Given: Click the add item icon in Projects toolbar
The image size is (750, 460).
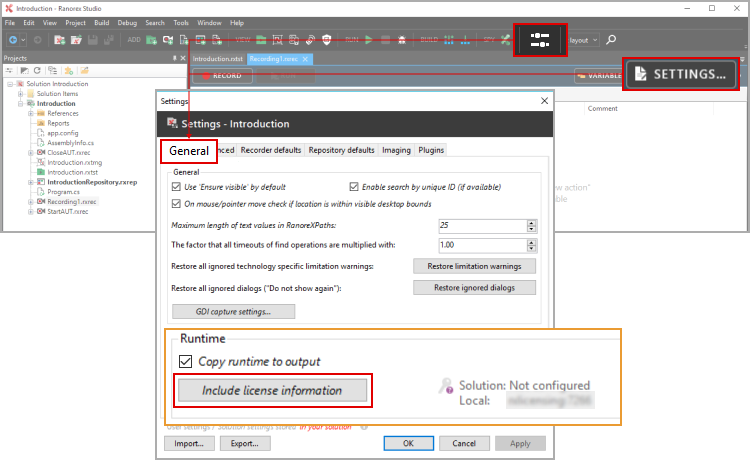Looking at the screenshot, I should pyautogui.click(x=68, y=71).
